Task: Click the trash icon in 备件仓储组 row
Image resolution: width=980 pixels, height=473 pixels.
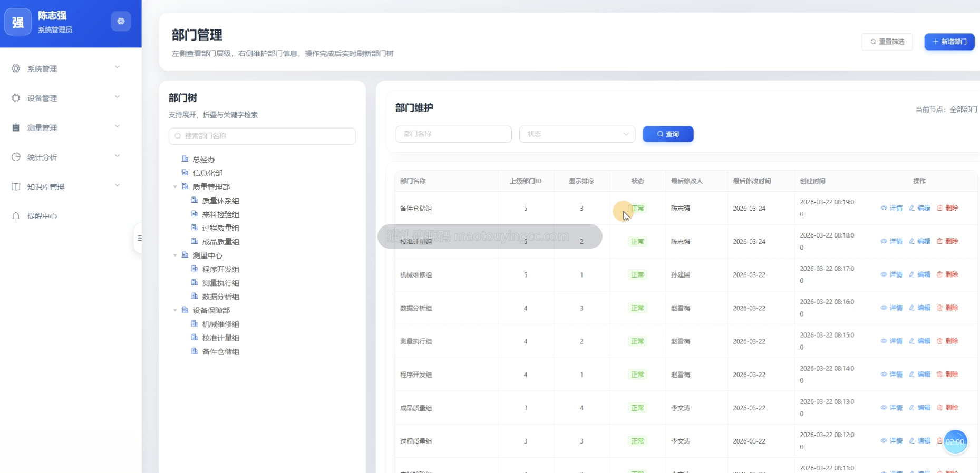Action: pos(939,208)
